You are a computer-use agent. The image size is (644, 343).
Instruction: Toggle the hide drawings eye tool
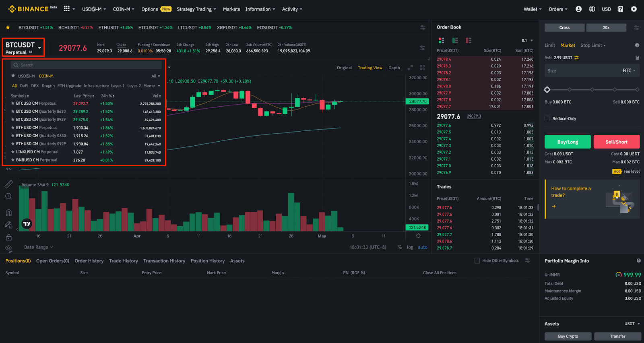coord(8,249)
